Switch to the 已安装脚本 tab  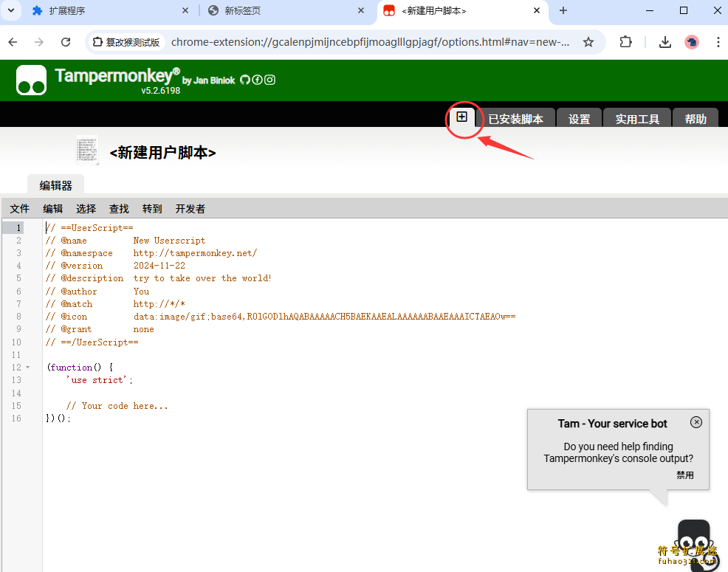[x=515, y=119]
